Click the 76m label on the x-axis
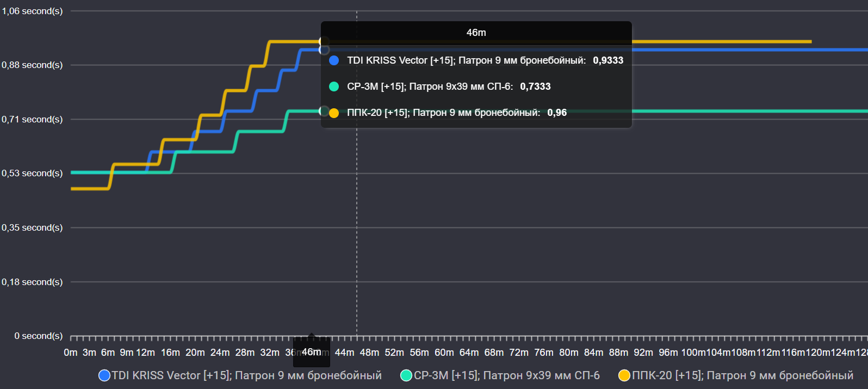This screenshot has width=868, height=389. 544,353
